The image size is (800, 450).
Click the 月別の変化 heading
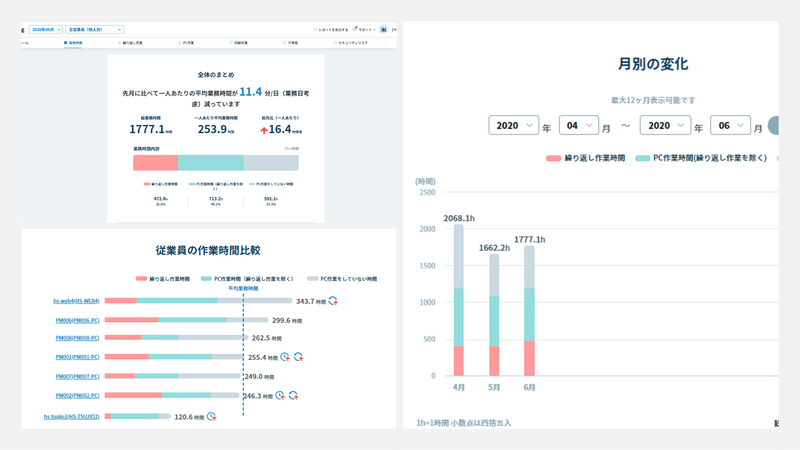point(653,64)
